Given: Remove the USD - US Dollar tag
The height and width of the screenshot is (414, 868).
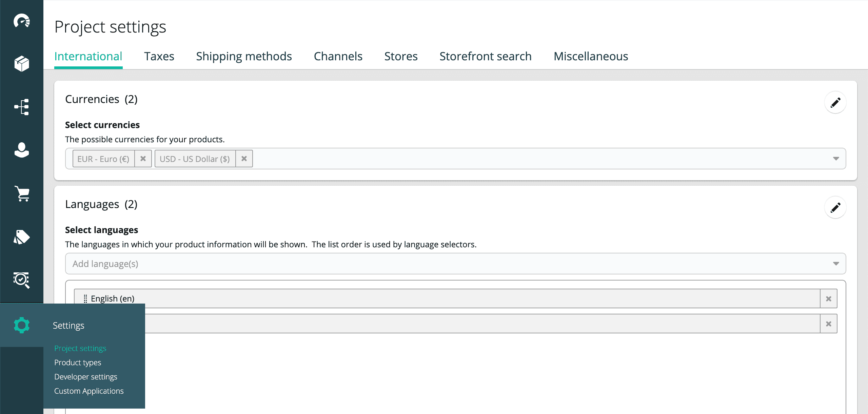Looking at the screenshot, I should 244,159.
